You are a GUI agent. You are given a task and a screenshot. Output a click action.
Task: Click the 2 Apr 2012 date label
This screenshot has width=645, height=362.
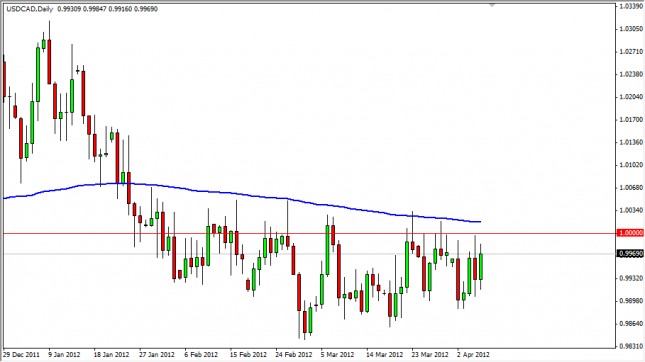pyautogui.click(x=473, y=354)
